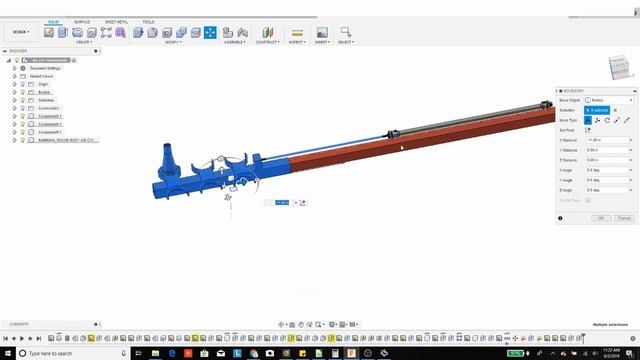Click the Set Pivot icon
Viewport: 640px width, 360px height.
pyautogui.click(x=588, y=130)
